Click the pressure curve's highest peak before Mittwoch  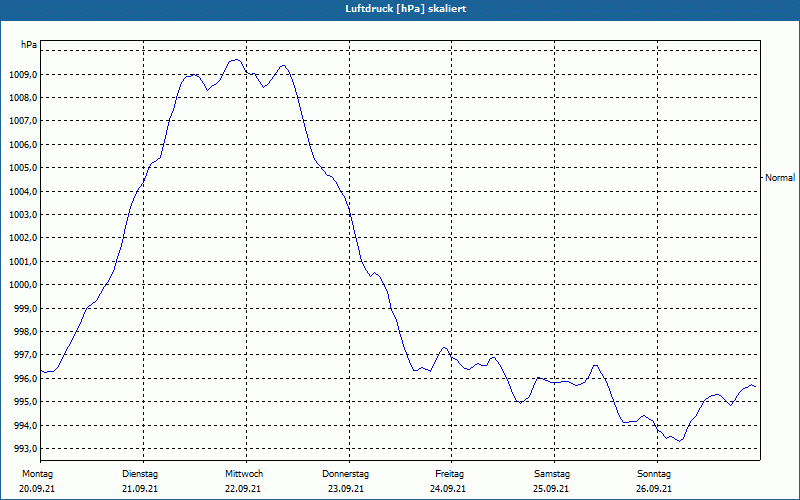(x=236, y=60)
